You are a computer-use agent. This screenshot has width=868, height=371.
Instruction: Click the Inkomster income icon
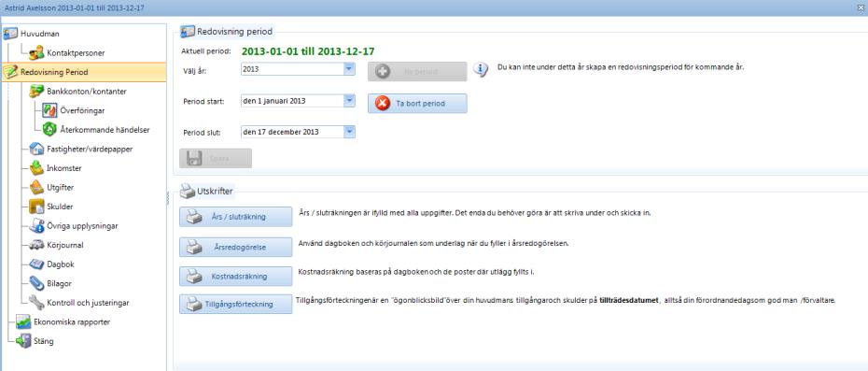(x=36, y=168)
